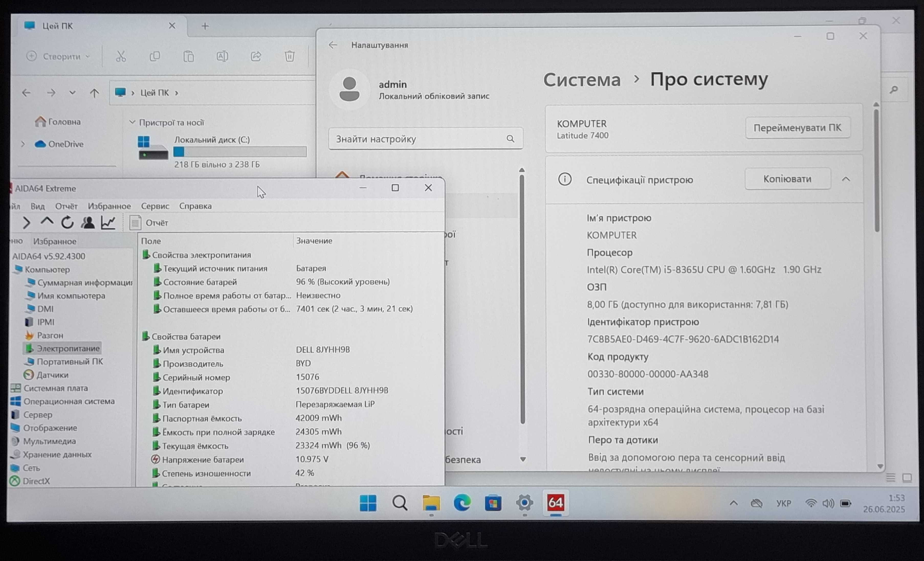Click the Rename icon in File Explorer toolbar

(222, 56)
